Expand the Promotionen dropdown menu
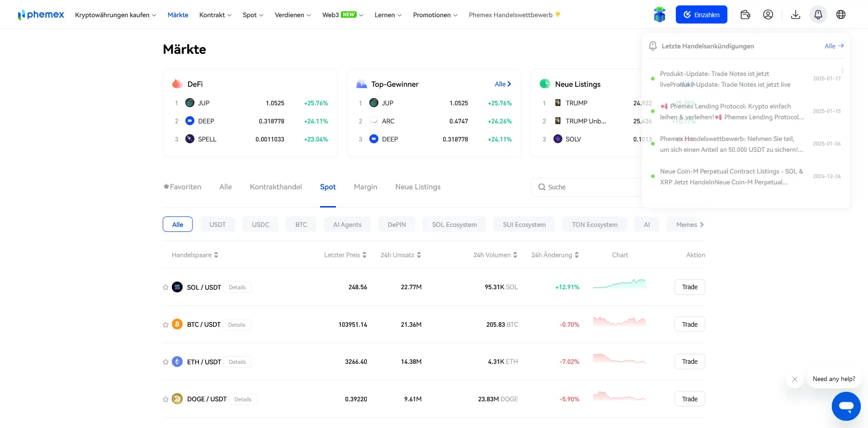This screenshot has width=868, height=428. (435, 15)
